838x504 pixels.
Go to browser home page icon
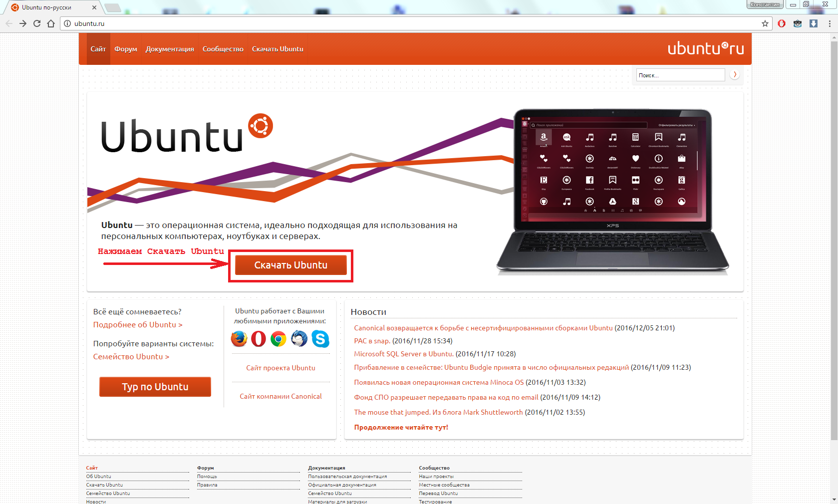[x=51, y=23]
